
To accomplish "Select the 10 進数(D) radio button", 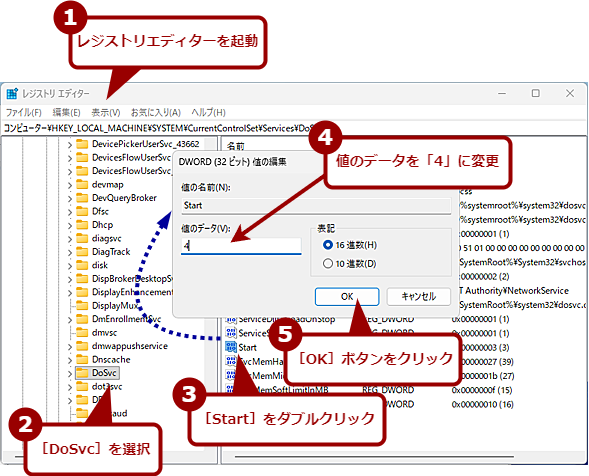I will [328, 263].
